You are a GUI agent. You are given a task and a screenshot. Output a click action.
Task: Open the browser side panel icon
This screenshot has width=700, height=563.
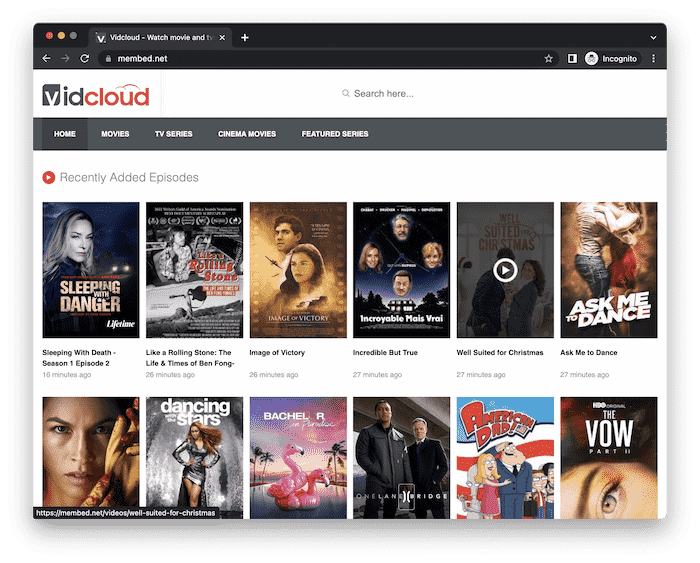[x=572, y=58]
